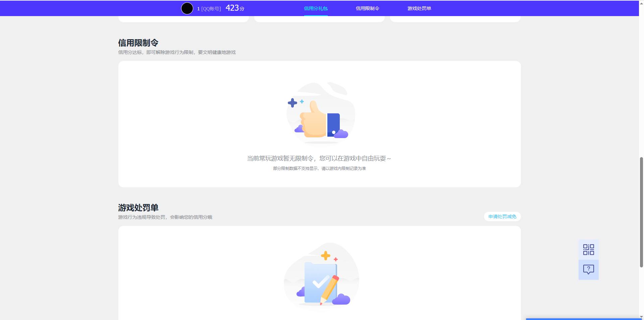Click the 申请处罚减免 button
Screen dimensions: 644x320
(502, 216)
